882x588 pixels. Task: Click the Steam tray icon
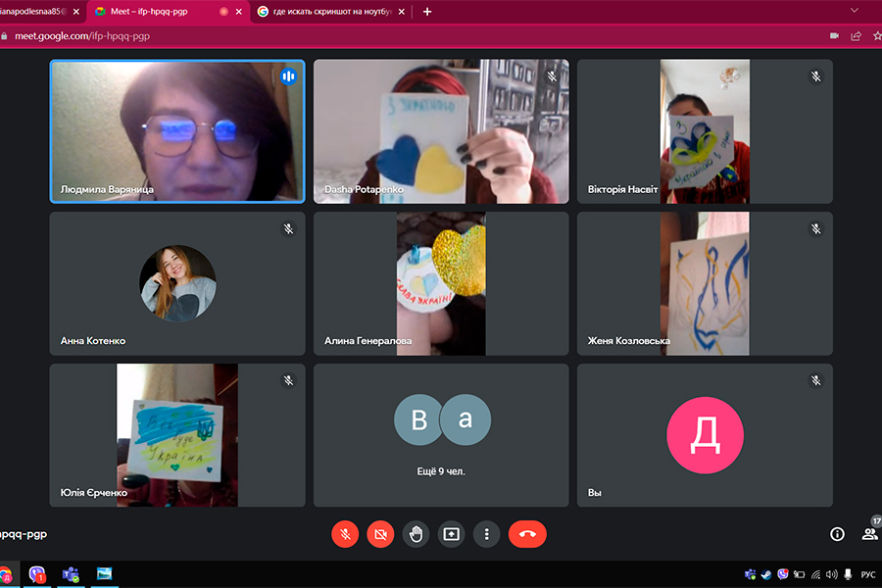coord(766,574)
